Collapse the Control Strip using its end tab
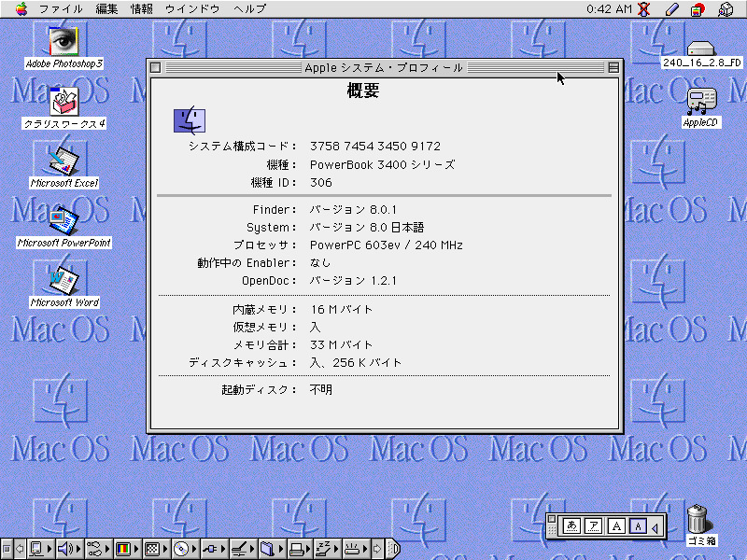 [392, 549]
